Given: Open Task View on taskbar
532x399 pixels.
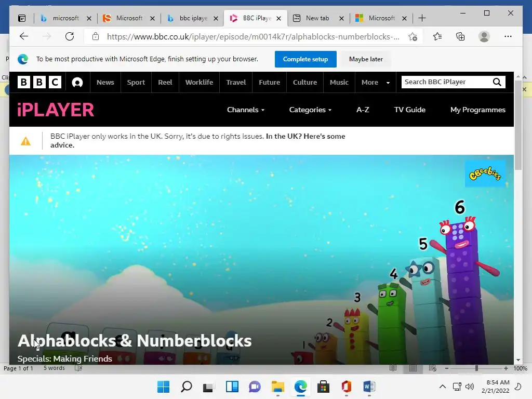Looking at the screenshot, I should click(208, 387).
